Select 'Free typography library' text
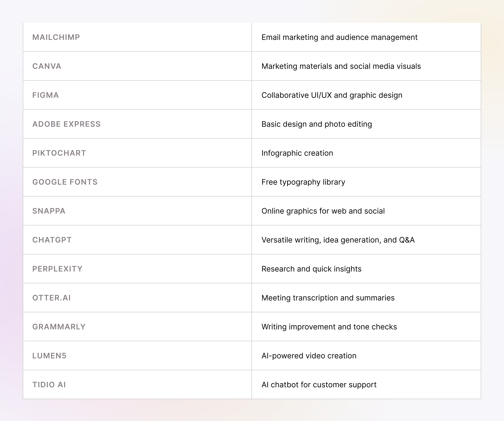Viewport: 504px width, 421px height. (303, 182)
